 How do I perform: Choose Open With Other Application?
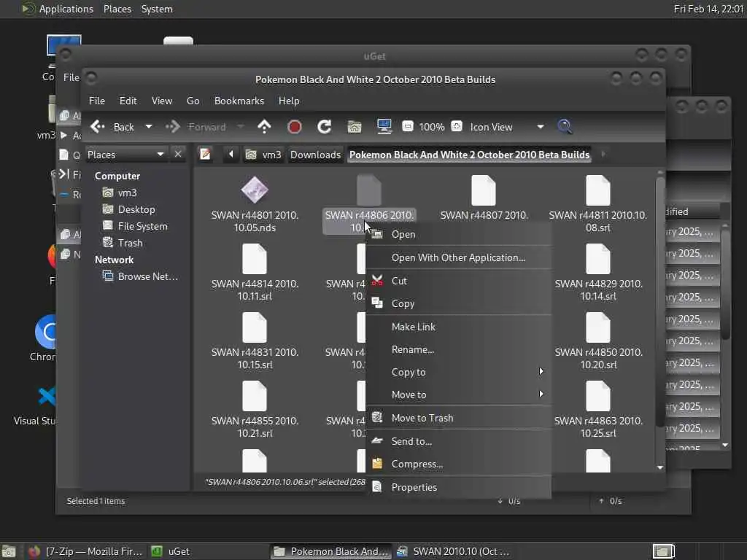pyautogui.click(x=459, y=257)
